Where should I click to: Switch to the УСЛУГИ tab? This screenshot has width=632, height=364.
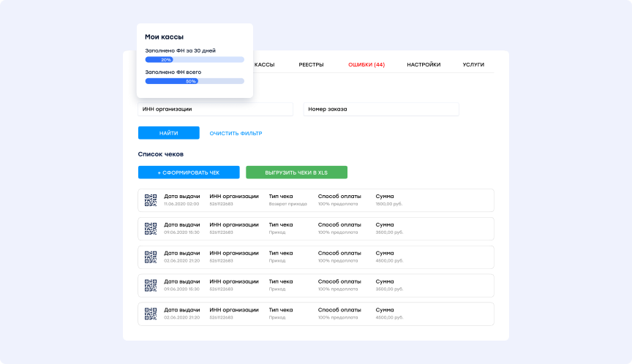473,65
